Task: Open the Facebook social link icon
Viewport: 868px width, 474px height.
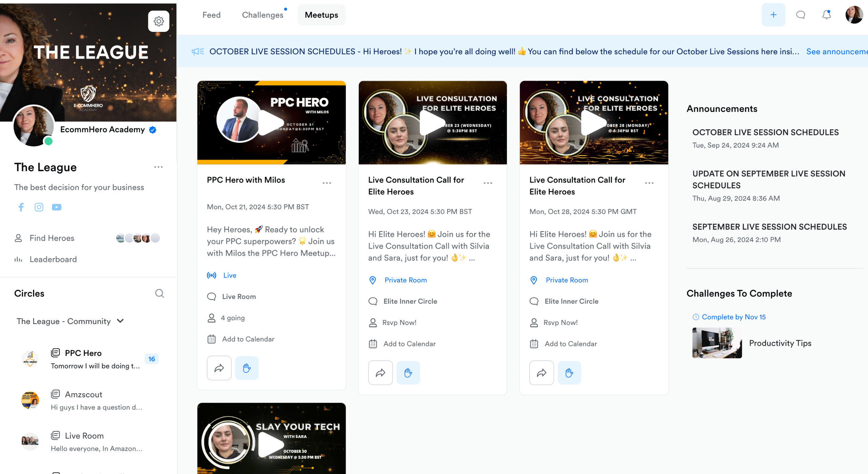Action: [x=21, y=207]
